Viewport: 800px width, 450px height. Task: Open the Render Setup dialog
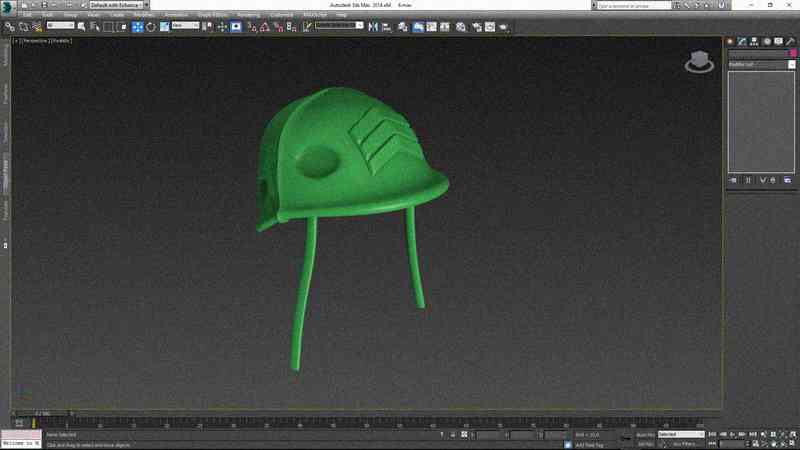coord(477,27)
